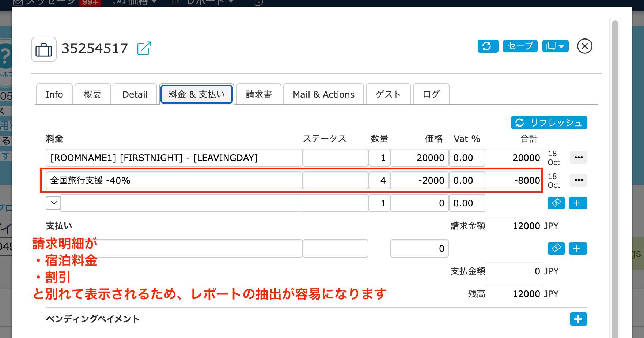Click the briefcase booking icon
Image resolution: width=644 pixels, height=338 pixels.
[44, 49]
